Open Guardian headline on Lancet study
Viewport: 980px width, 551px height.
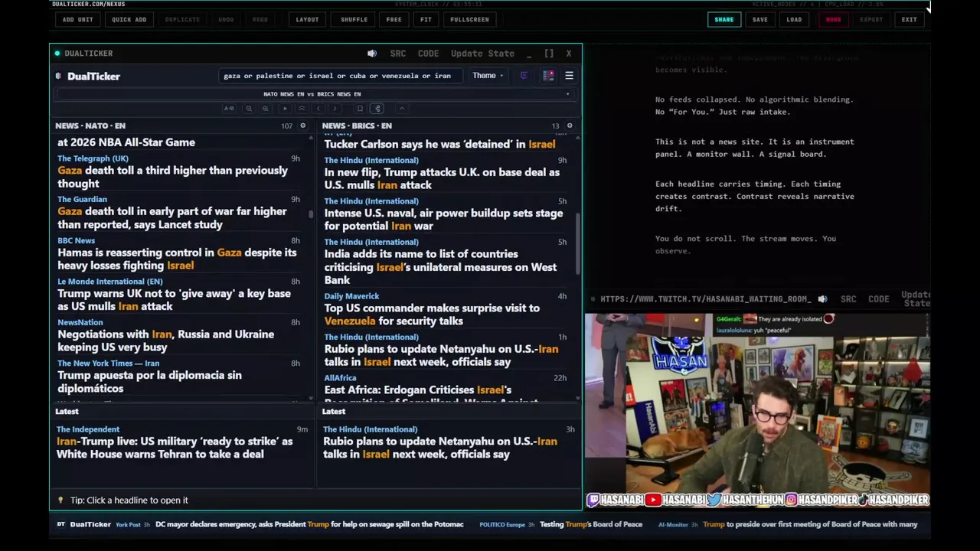click(172, 218)
